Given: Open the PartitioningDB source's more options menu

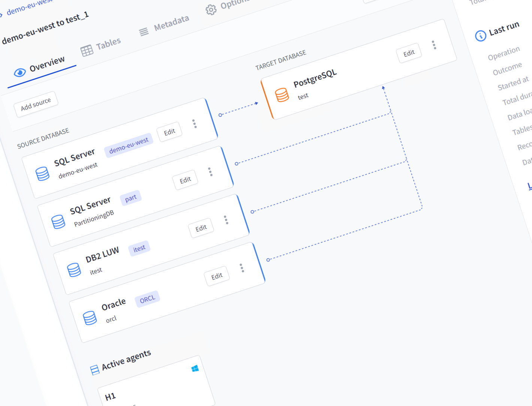Looking at the screenshot, I should 210,172.
